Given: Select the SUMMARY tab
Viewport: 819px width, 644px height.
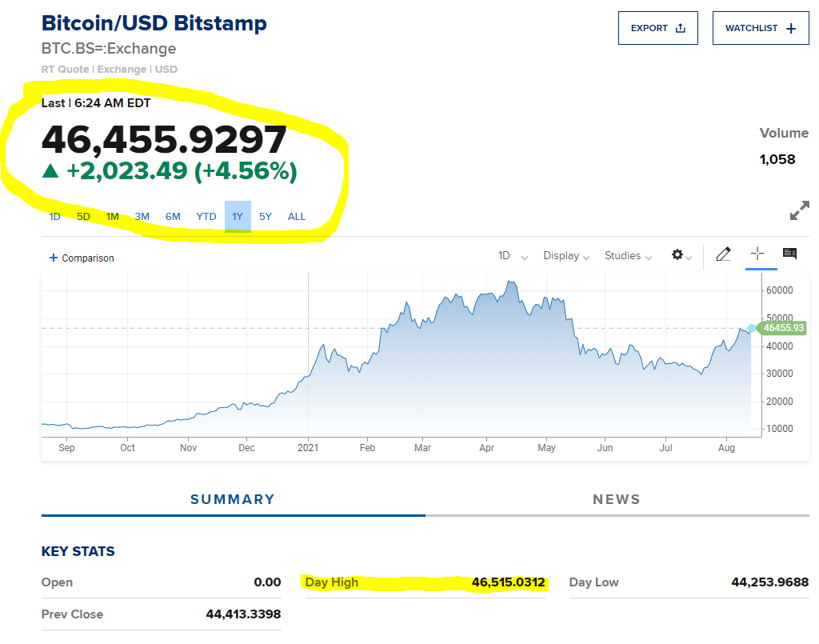Looking at the screenshot, I should coord(232,498).
